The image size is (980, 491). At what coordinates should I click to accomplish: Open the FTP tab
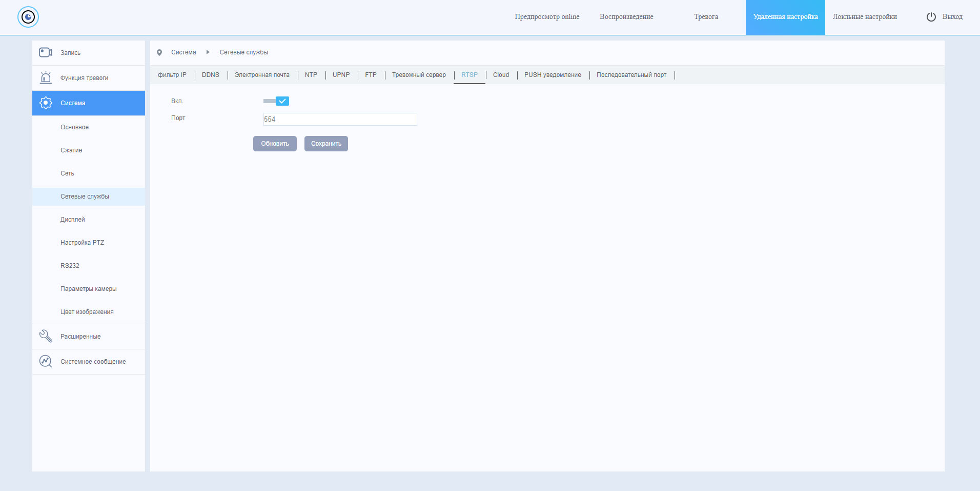point(371,75)
